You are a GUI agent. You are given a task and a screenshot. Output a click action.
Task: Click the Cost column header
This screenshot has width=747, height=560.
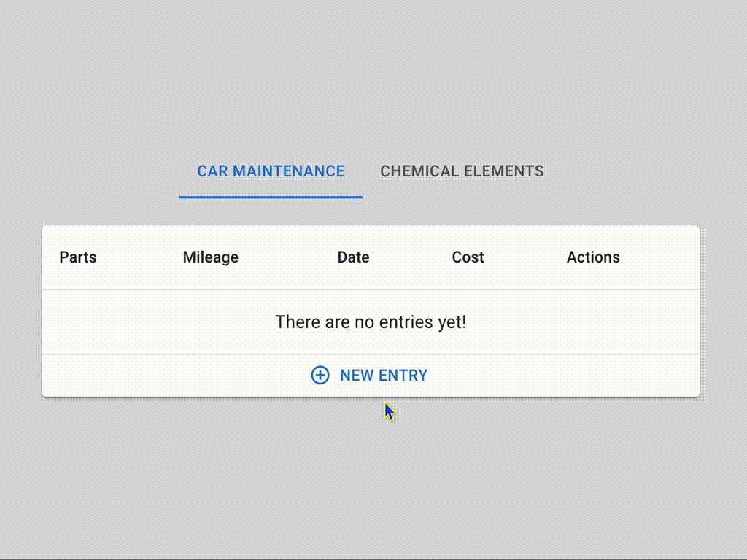click(468, 257)
